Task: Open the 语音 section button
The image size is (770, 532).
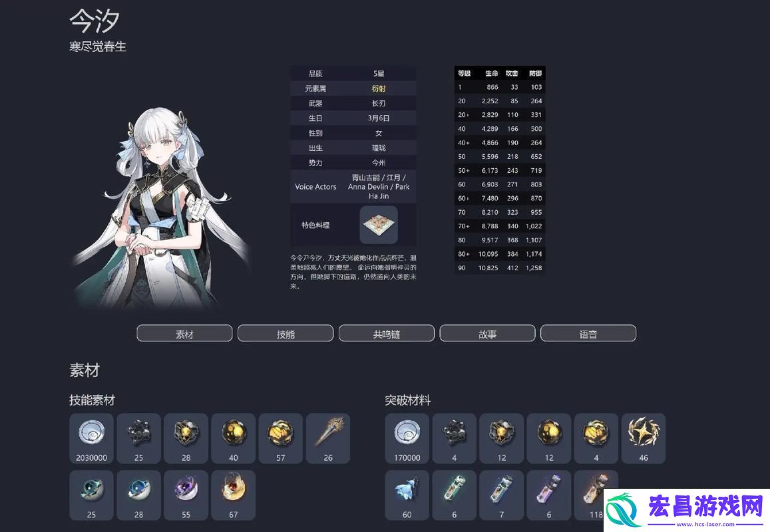Action: pos(588,334)
